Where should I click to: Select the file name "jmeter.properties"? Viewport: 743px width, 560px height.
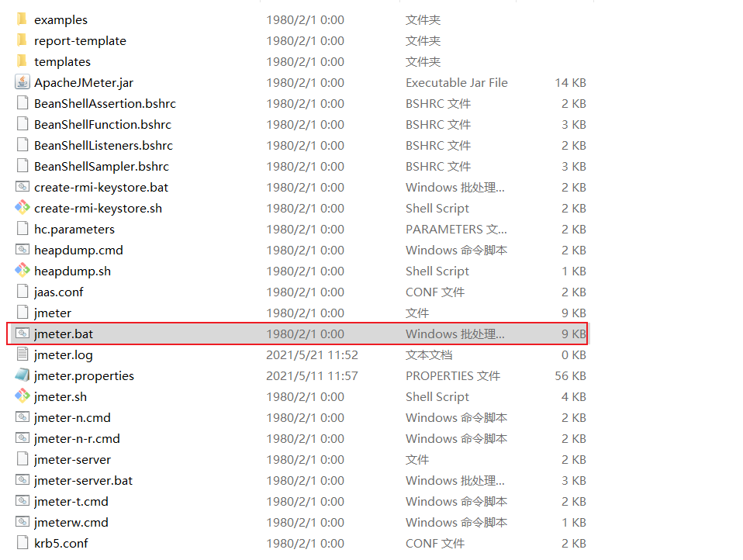pyautogui.click(x=84, y=375)
